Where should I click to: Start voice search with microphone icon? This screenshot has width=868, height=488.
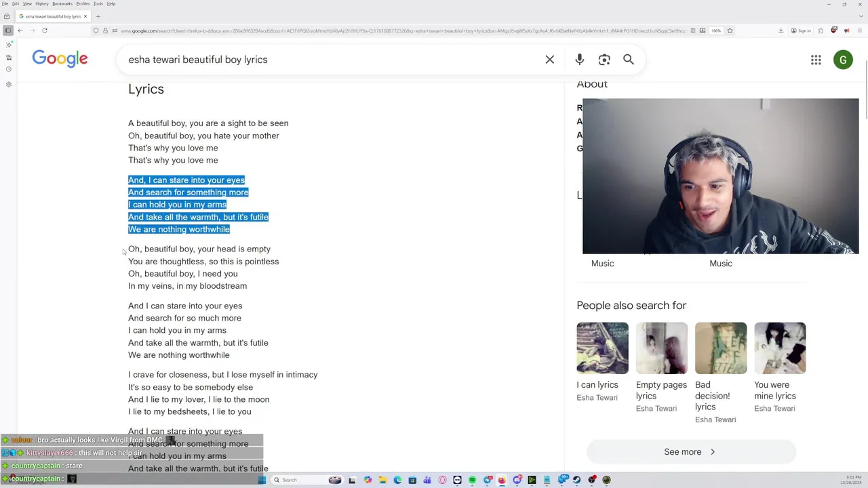point(580,60)
